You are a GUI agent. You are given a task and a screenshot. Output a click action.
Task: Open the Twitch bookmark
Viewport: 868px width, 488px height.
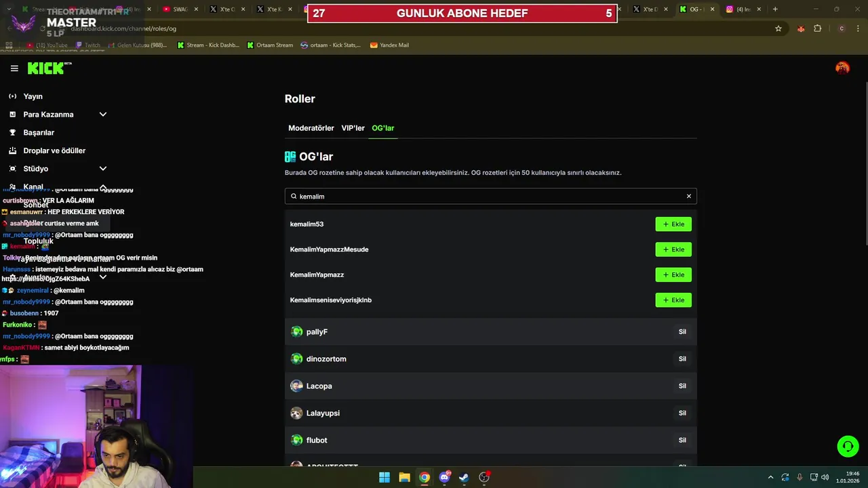88,45
